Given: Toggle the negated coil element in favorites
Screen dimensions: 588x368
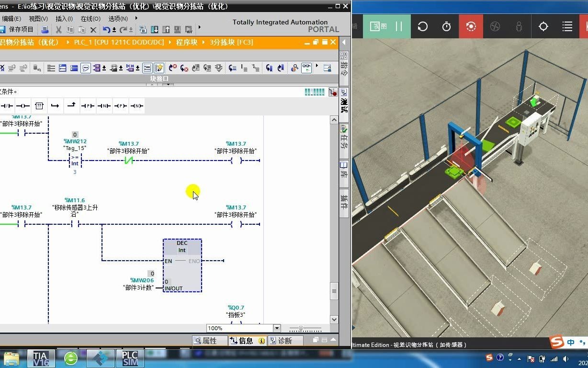Looking at the screenshot, I should click(23, 106).
